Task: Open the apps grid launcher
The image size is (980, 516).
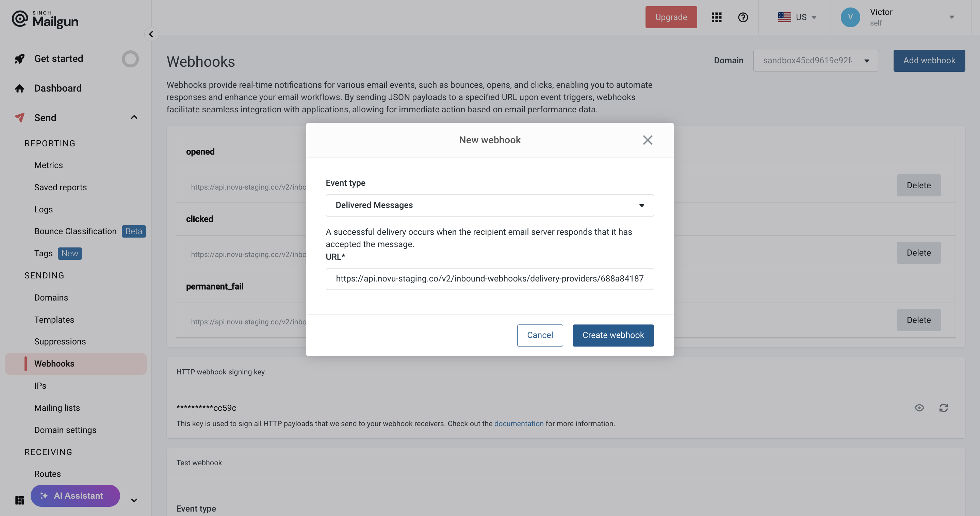Action: coord(716,17)
